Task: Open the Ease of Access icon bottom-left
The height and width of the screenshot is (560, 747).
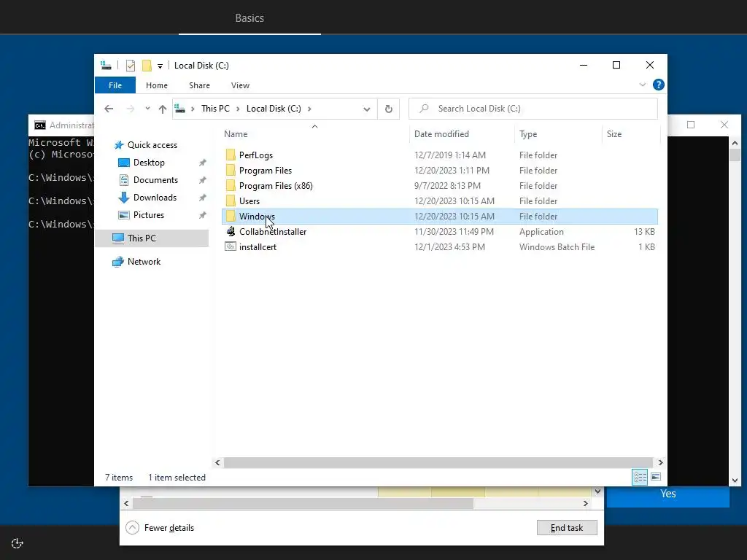Action: click(x=18, y=543)
